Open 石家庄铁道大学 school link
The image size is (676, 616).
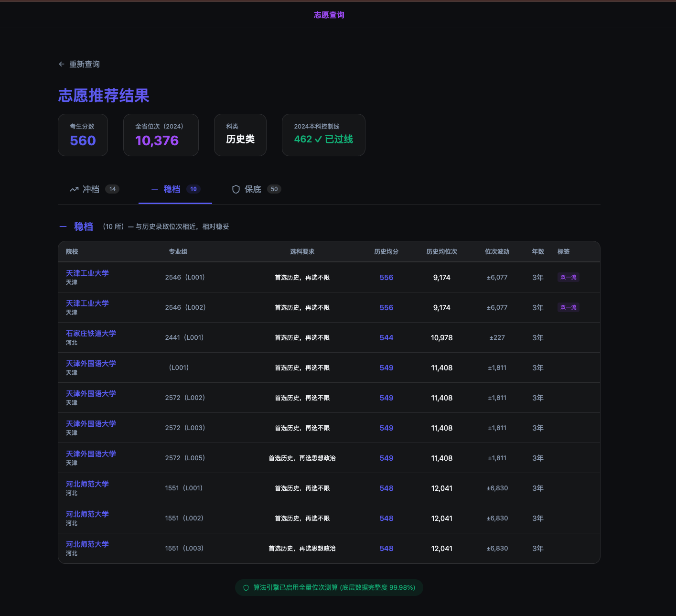[91, 333]
